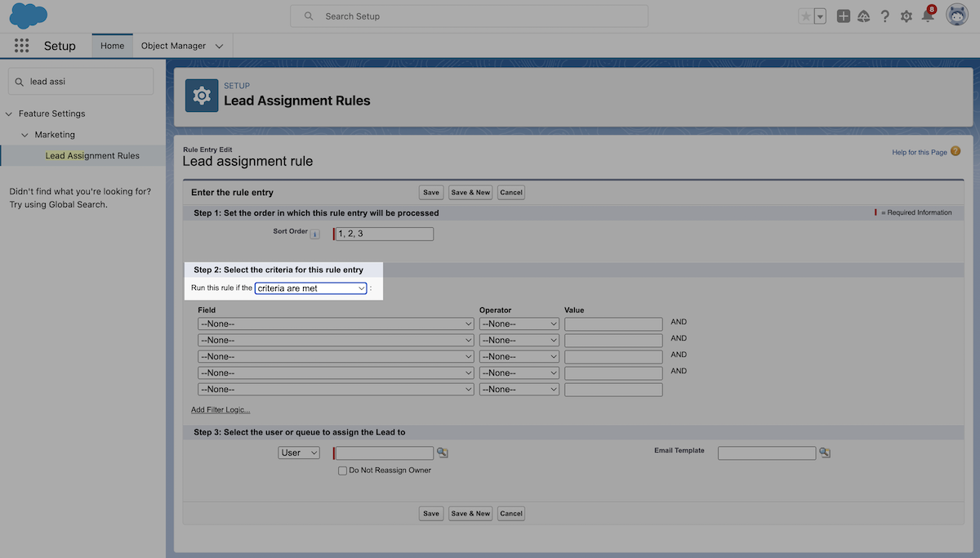The width and height of the screenshot is (980, 558).
Task: Open the "criteria are met" dropdown
Action: [310, 288]
